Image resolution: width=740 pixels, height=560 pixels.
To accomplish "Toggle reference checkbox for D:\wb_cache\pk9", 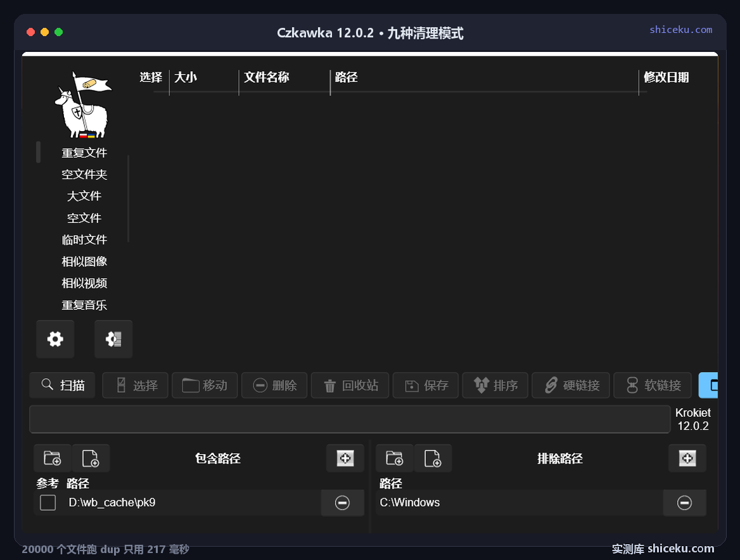I will click(x=48, y=502).
